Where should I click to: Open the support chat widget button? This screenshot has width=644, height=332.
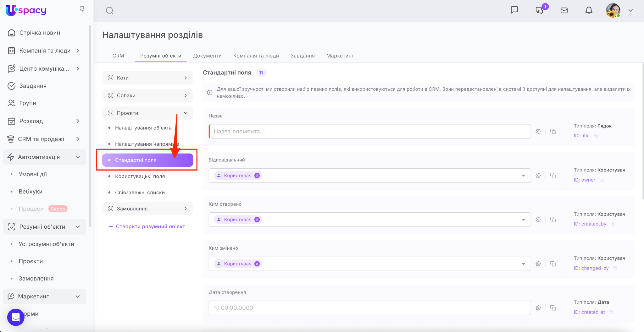(16, 317)
